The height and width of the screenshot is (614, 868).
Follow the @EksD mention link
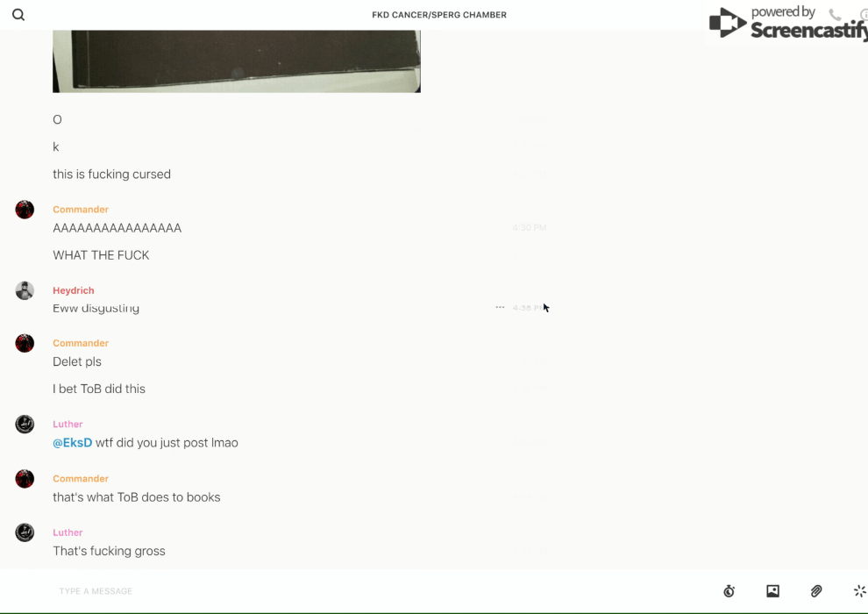[73, 443]
